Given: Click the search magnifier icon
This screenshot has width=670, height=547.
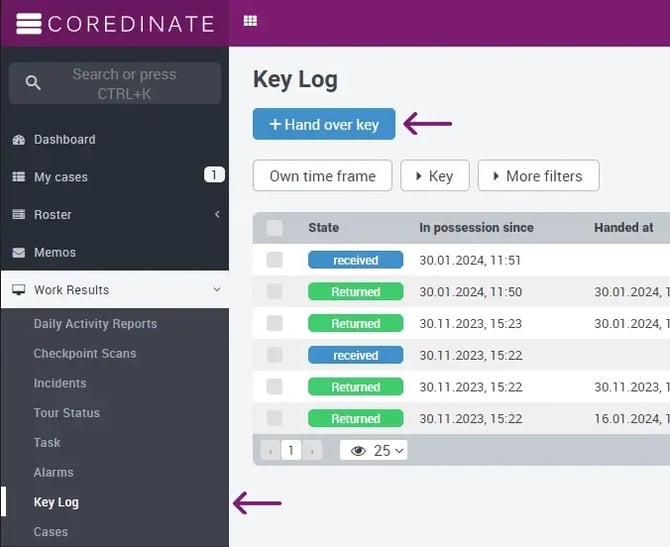Looking at the screenshot, I should (x=34, y=83).
